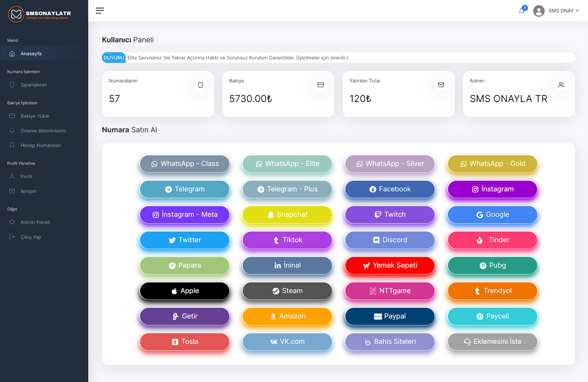Click the SMSONAYLATR logo
The image size is (588, 382).
point(39,14)
